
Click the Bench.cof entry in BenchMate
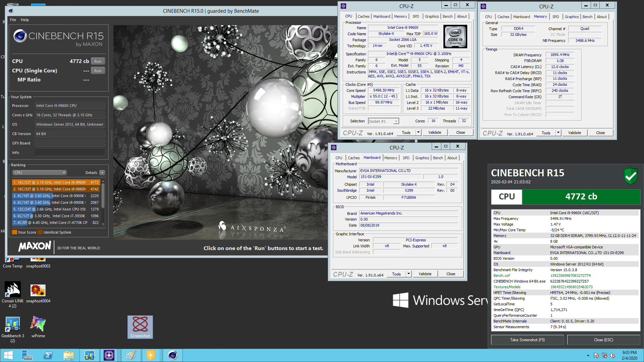(x=501, y=276)
